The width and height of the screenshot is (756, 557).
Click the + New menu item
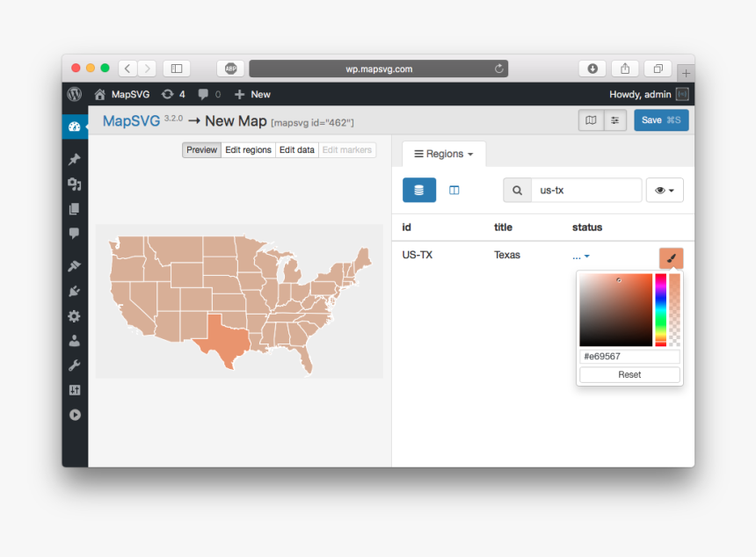252,94
